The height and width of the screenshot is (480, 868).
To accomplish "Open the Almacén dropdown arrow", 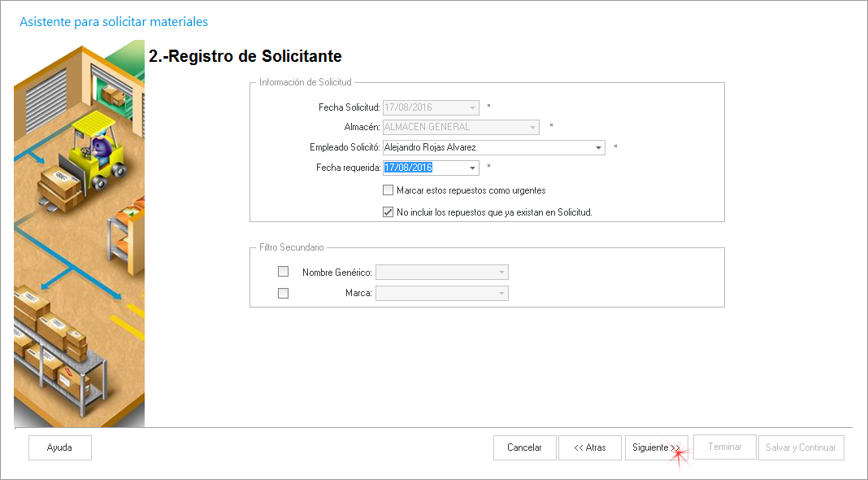I will click(x=533, y=128).
